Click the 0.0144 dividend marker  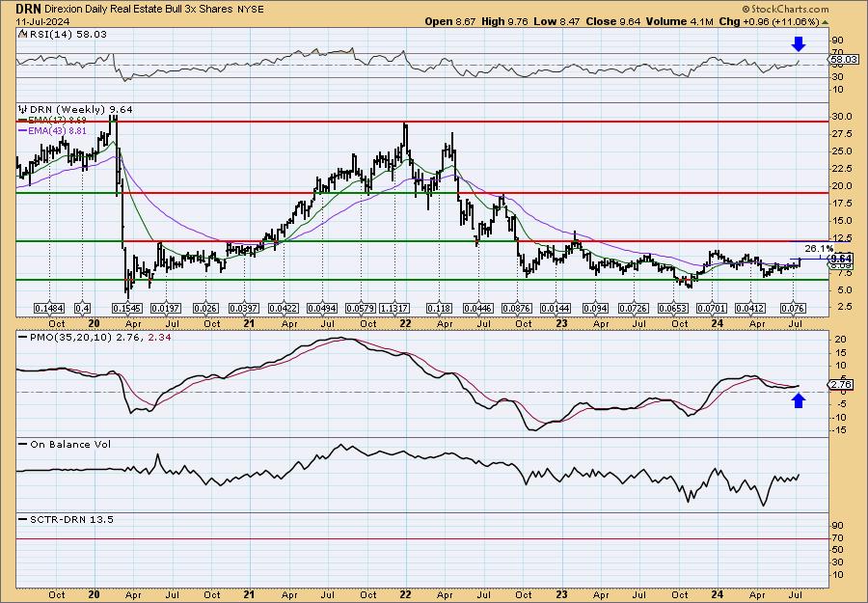556,308
